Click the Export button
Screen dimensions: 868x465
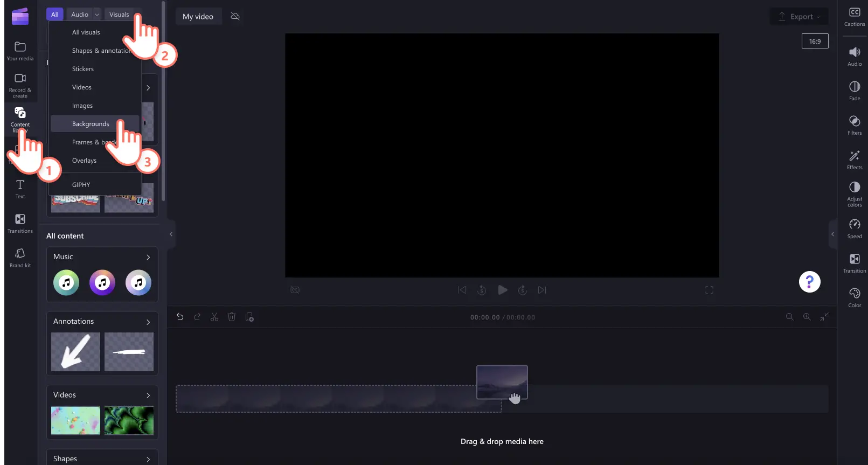pos(798,17)
